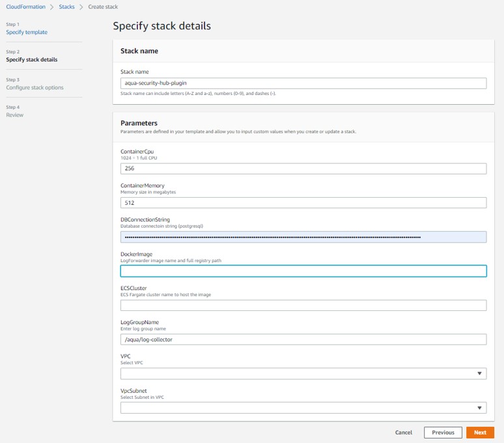
Task: Click the VPC dropdown arrow icon
Action: (480, 373)
